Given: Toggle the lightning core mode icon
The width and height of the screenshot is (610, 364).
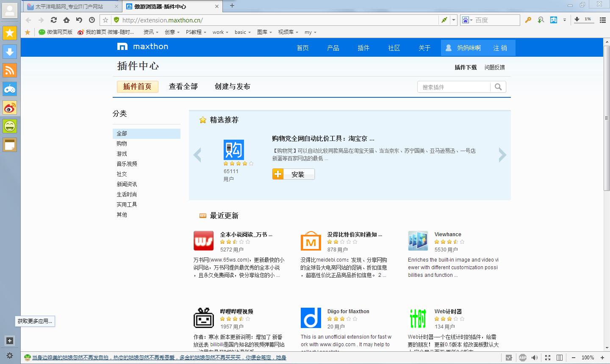Looking at the screenshot, I should point(444,20).
